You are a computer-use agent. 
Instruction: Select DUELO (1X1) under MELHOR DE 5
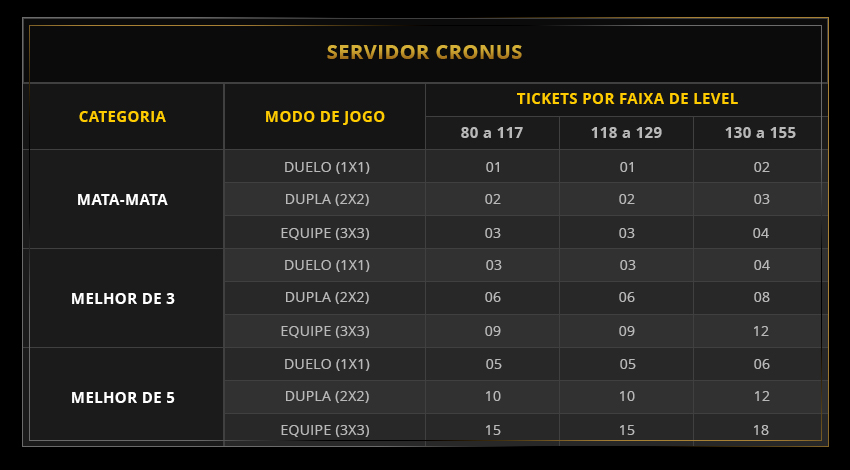coord(326,364)
